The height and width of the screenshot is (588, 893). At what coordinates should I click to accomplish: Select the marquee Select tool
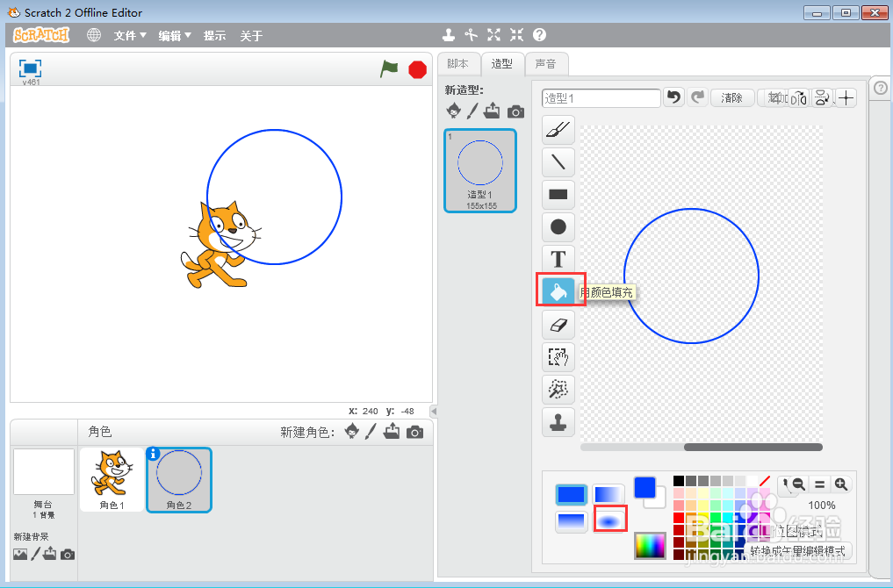tap(558, 357)
